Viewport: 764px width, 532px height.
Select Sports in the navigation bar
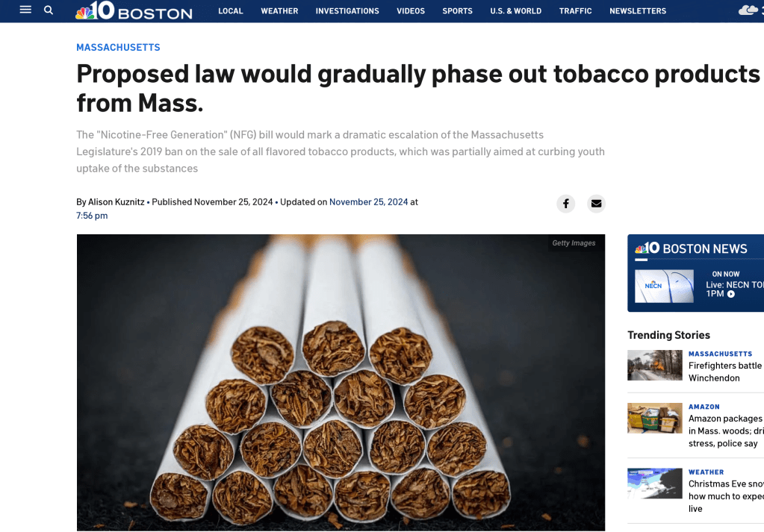(457, 11)
